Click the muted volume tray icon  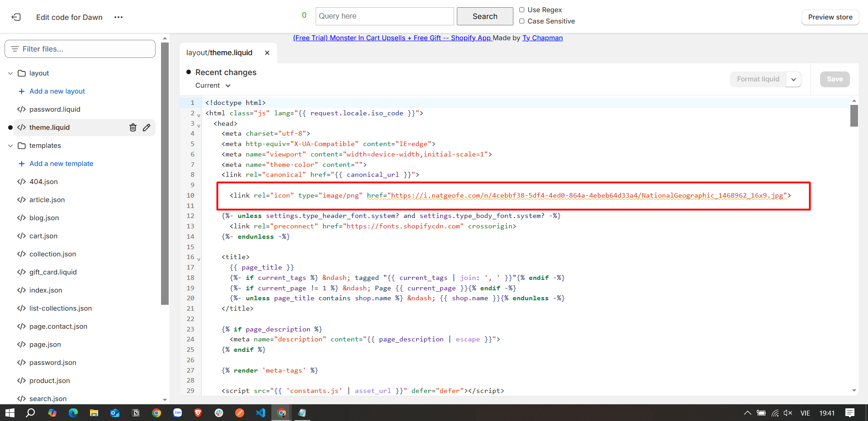(x=788, y=413)
